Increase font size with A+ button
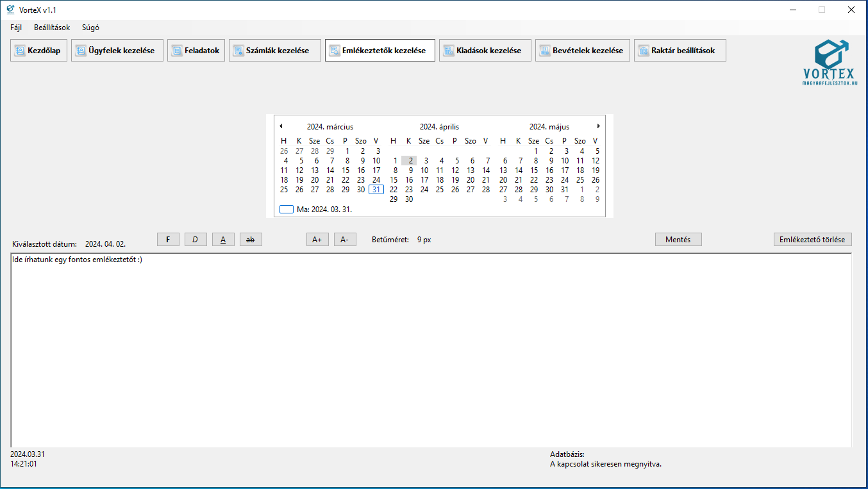 click(317, 240)
